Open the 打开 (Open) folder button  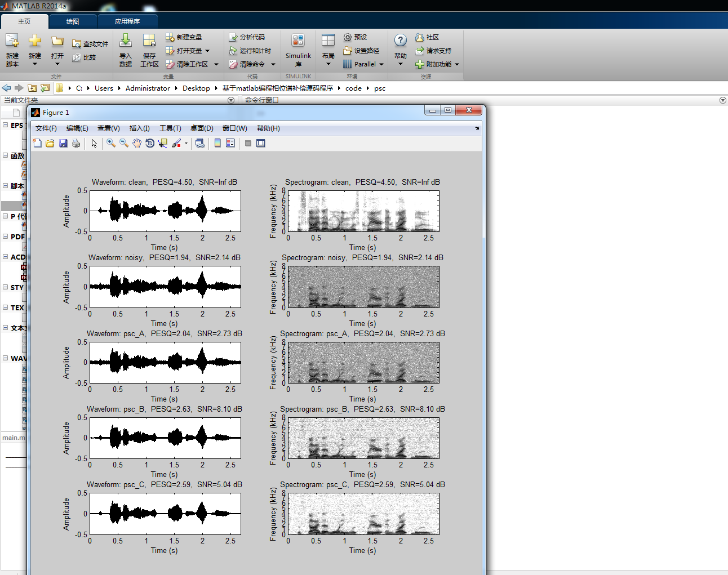(57, 50)
